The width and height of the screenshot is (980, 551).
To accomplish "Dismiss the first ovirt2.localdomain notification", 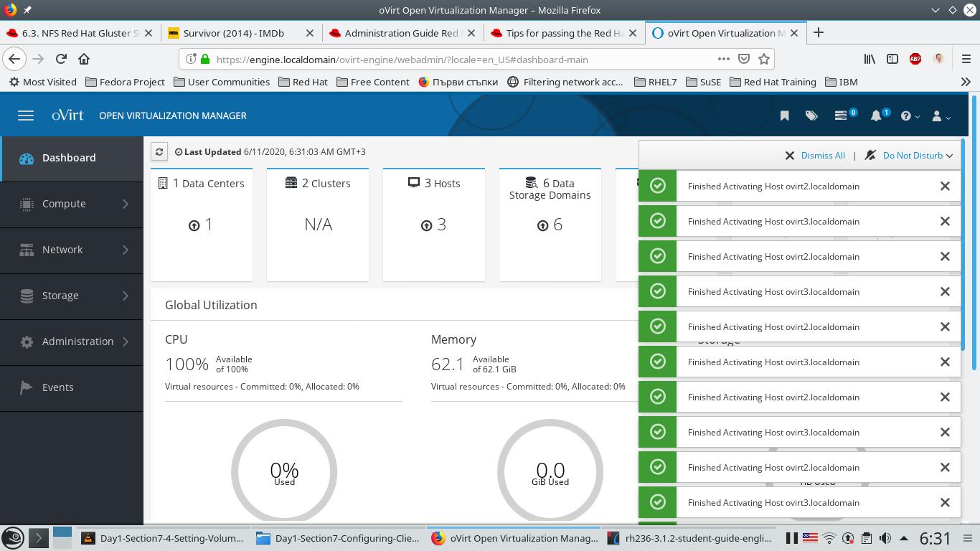I will [x=945, y=186].
